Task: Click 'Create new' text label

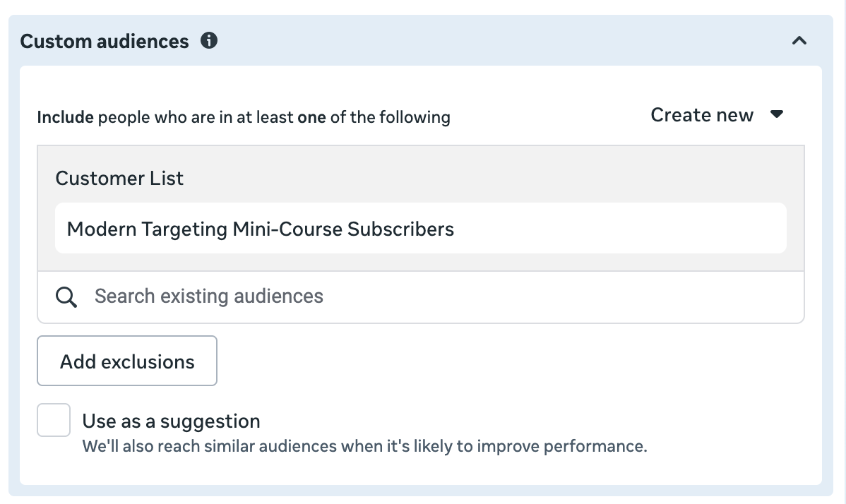Action: pos(702,115)
